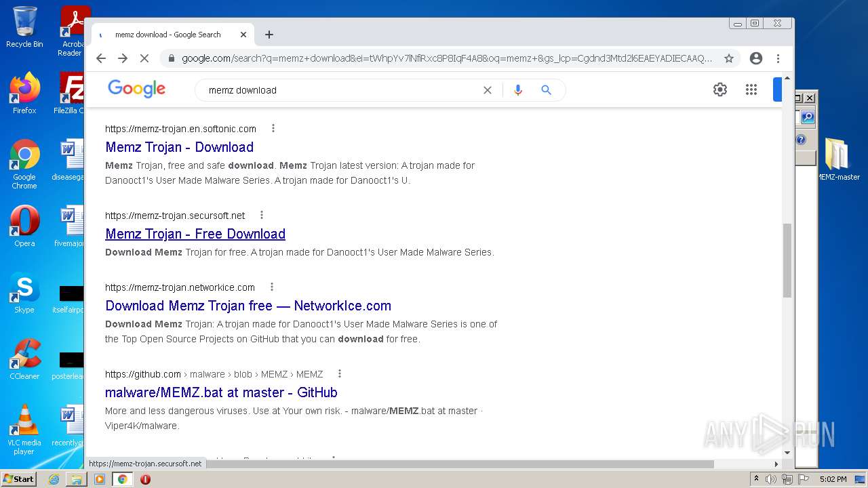This screenshot has height=488, width=868.
Task: Launch VLC media player shortcut
Action: (x=24, y=430)
